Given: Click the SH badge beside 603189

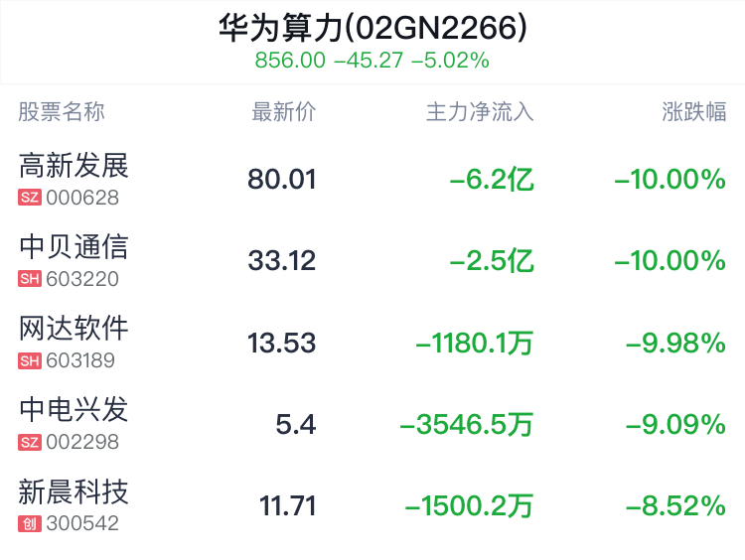Looking at the screenshot, I should tap(30, 360).
